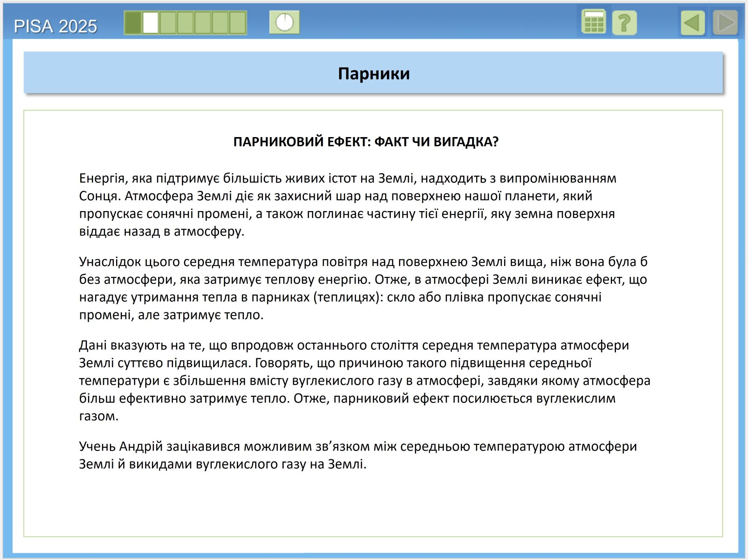
Task: Select the sixth progress square
Action: (220, 23)
